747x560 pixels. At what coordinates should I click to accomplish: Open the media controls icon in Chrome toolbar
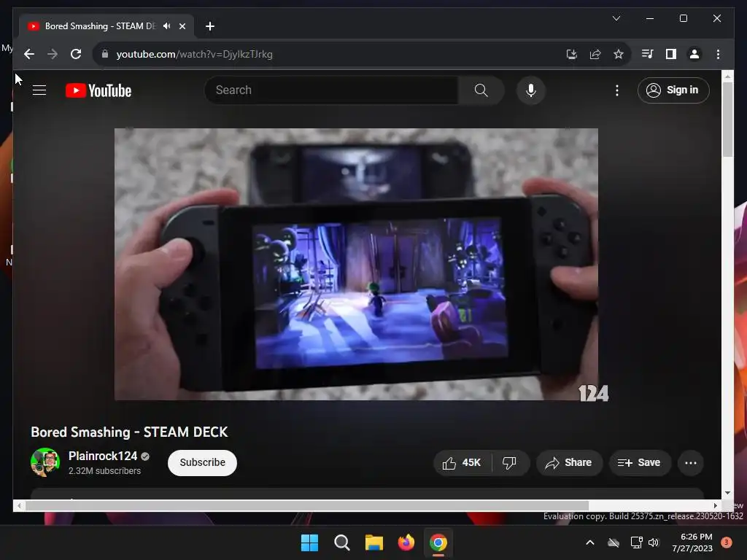point(648,54)
